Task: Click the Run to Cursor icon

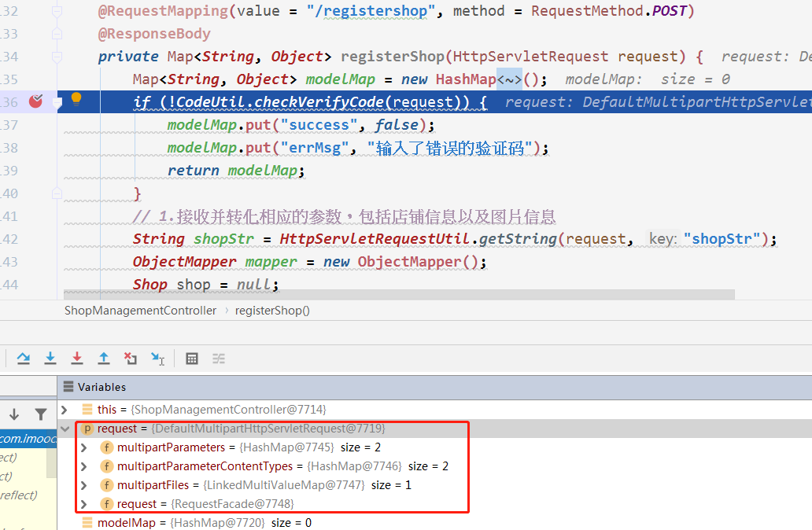Action: pos(157,358)
